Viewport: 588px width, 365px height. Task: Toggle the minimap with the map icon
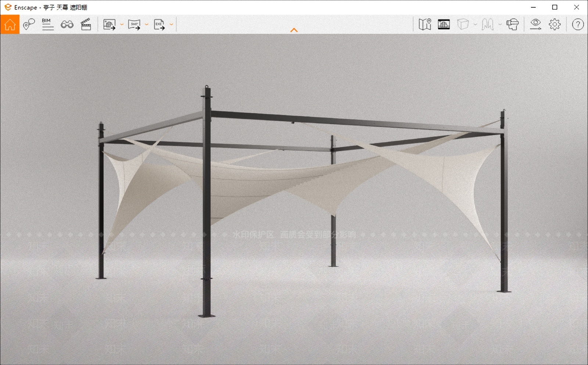[x=425, y=25]
